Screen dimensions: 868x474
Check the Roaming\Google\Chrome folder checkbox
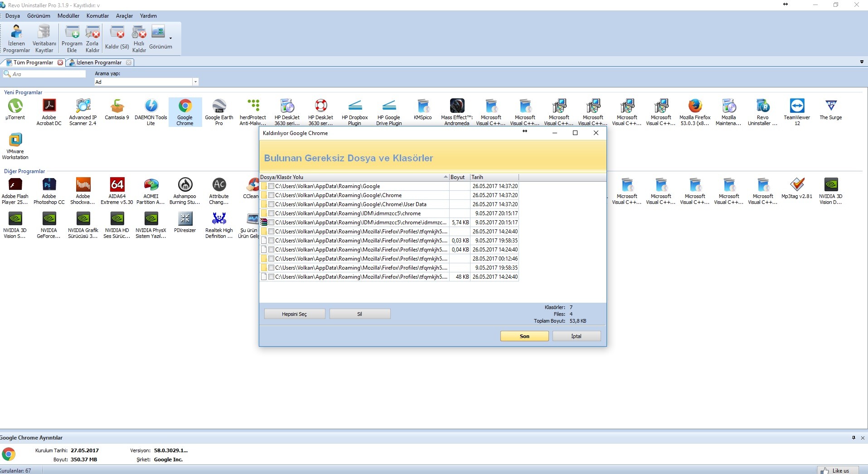click(x=271, y=195)
